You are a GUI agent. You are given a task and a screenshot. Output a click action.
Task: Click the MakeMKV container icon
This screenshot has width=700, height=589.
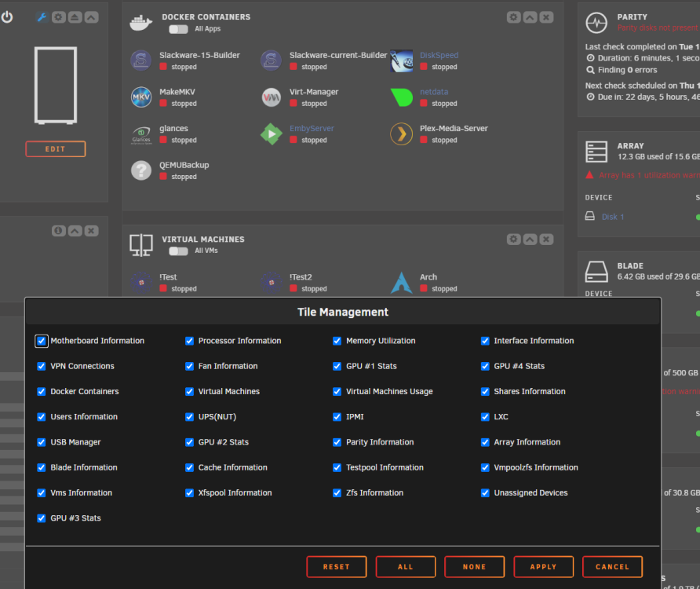pos(141,97)
